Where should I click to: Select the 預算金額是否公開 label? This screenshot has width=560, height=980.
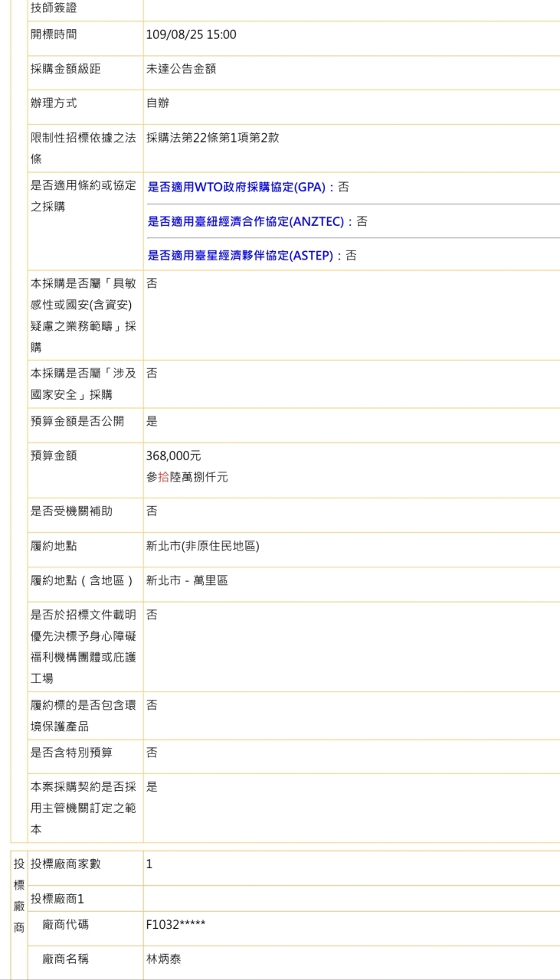(x=77, y=421)
